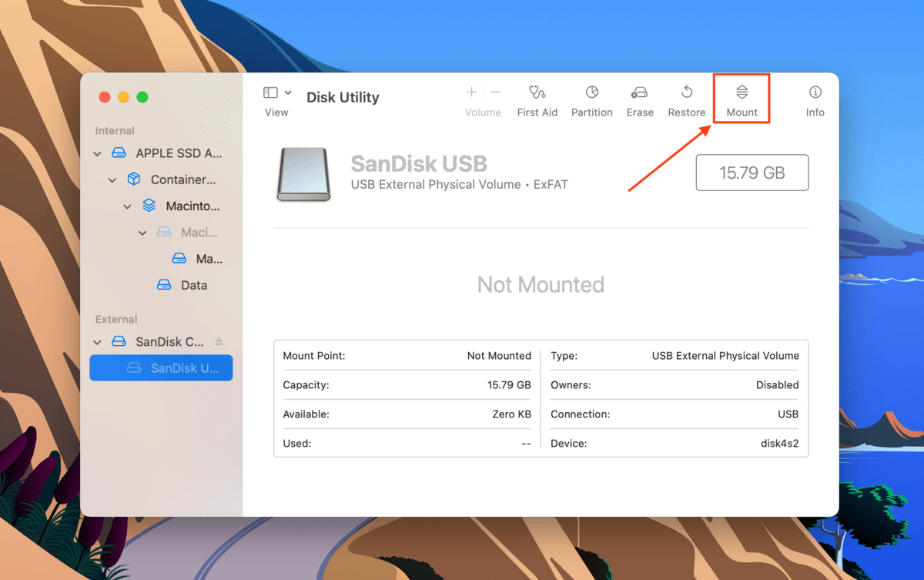The width and height of the screenshot is (924, 580).
Task: Close the Disk Utility window
Action: 105,97
